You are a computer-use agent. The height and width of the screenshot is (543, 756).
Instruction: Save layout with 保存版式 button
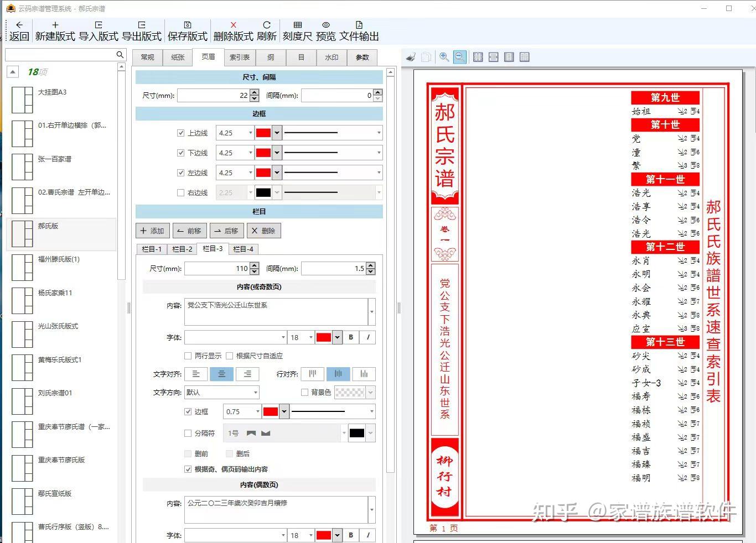(187, 31)
